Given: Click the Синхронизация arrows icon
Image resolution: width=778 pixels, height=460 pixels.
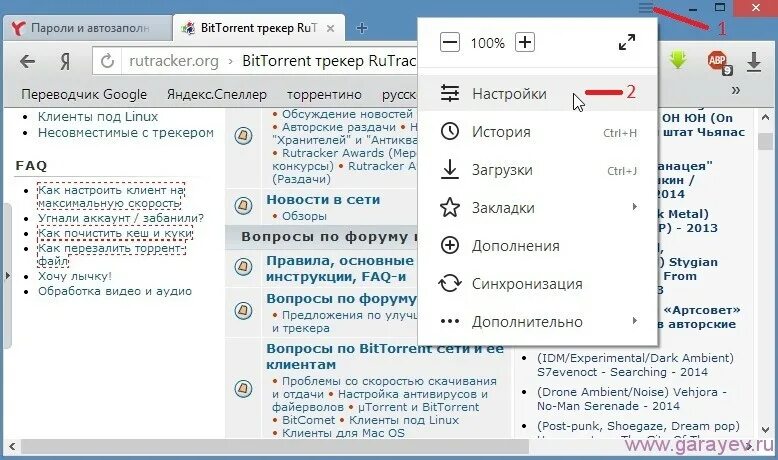Looking at the screenshot, I should pos(450,283).
